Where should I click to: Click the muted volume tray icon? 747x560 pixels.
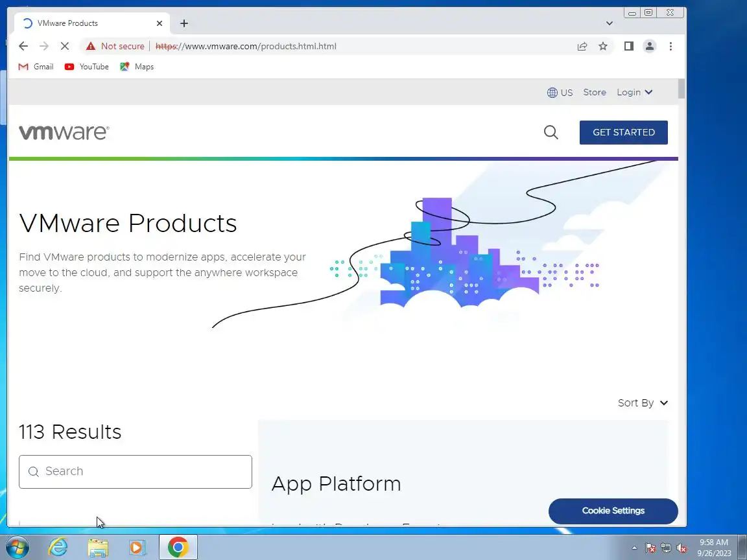pyautogui.click(x=682, y=548)
